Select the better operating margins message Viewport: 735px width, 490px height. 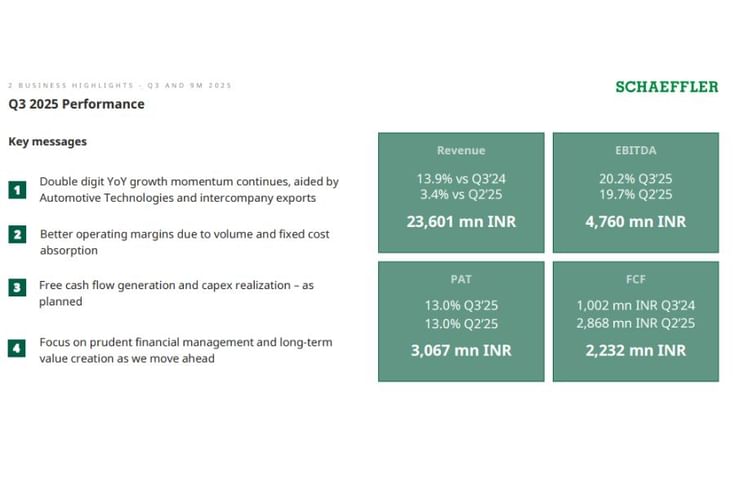point(184,242)
